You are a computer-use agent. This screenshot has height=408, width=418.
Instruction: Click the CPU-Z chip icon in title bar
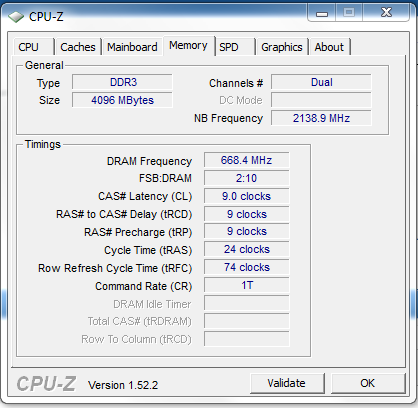[16, 17]
